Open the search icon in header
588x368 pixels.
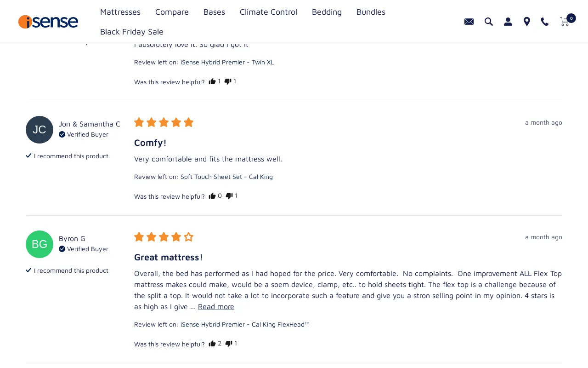pos(489,22)
